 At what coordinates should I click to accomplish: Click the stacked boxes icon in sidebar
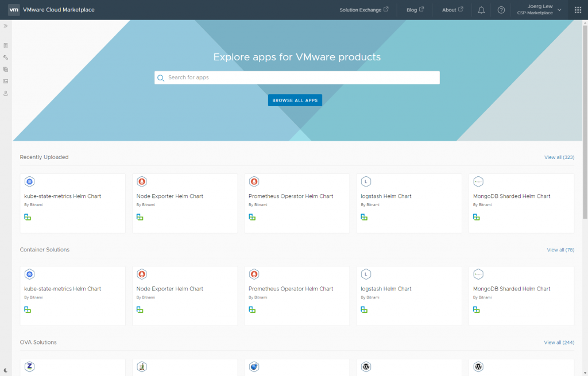[x=6, y=69]
